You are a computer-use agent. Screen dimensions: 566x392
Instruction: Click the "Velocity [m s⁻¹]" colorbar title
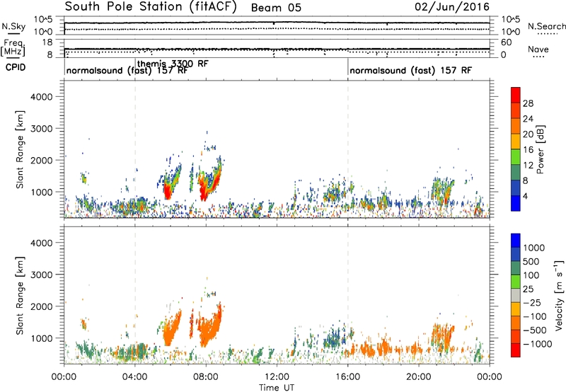[x=559, y=295]
